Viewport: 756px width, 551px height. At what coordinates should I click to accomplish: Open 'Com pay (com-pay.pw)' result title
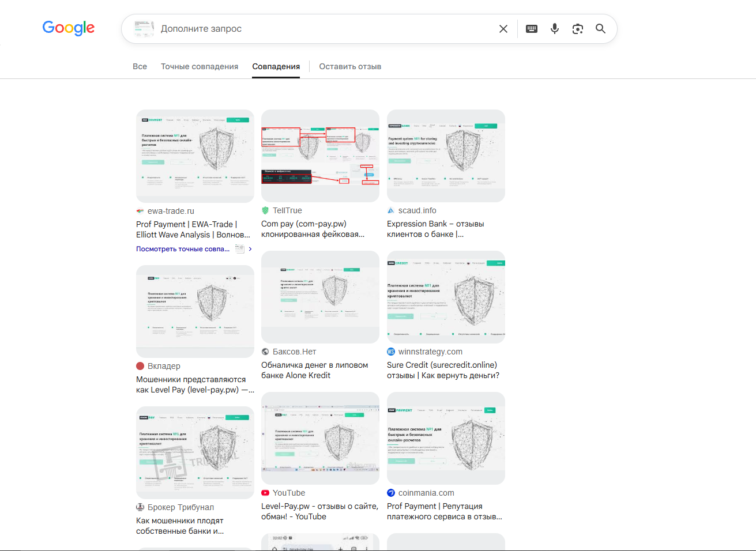[313, 229]
